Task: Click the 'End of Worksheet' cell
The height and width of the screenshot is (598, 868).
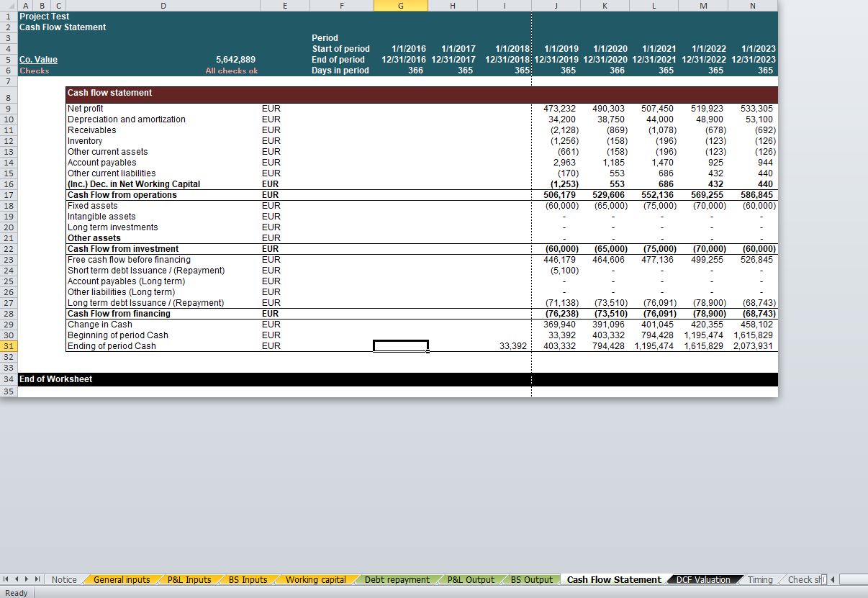Action: tap(55, 379)
